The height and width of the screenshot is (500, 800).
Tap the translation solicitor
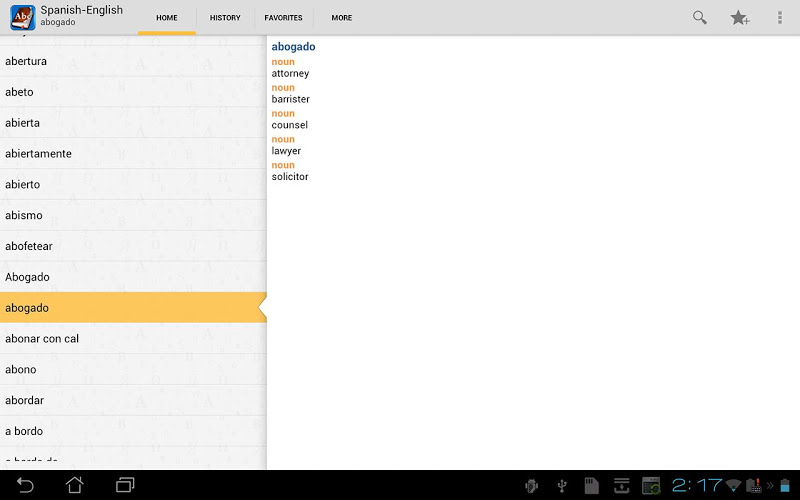[x=290, y=177]
